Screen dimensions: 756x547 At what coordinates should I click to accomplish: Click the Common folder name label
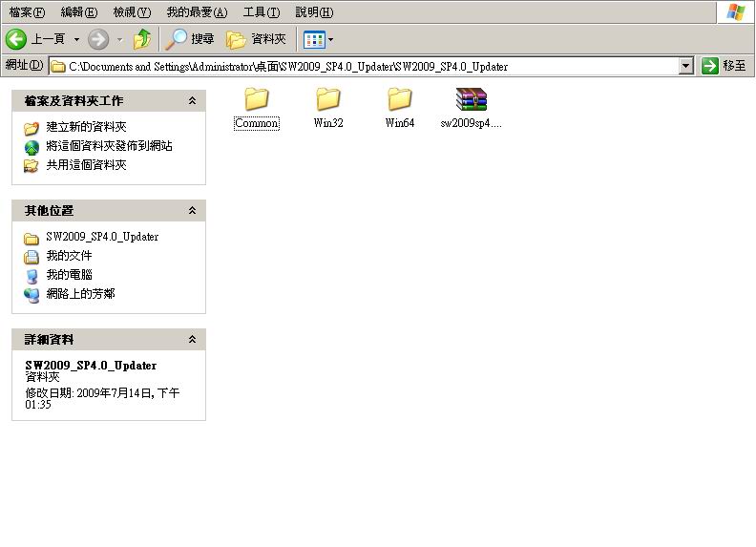click(257, 123)
